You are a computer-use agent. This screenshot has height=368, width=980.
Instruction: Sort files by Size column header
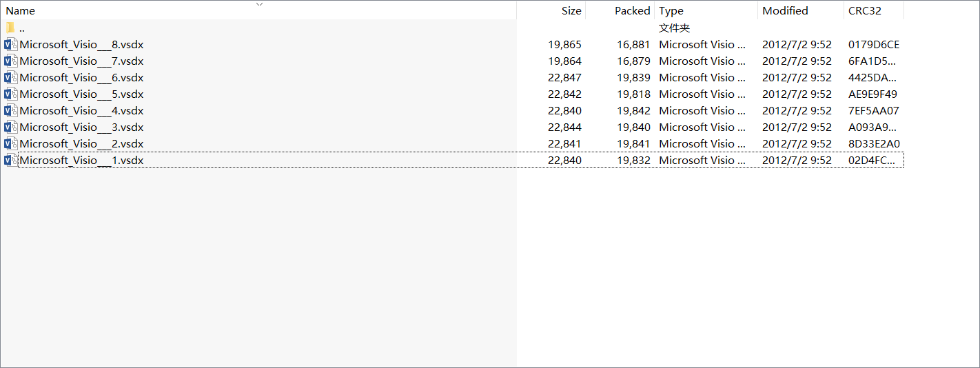point(571,11)
